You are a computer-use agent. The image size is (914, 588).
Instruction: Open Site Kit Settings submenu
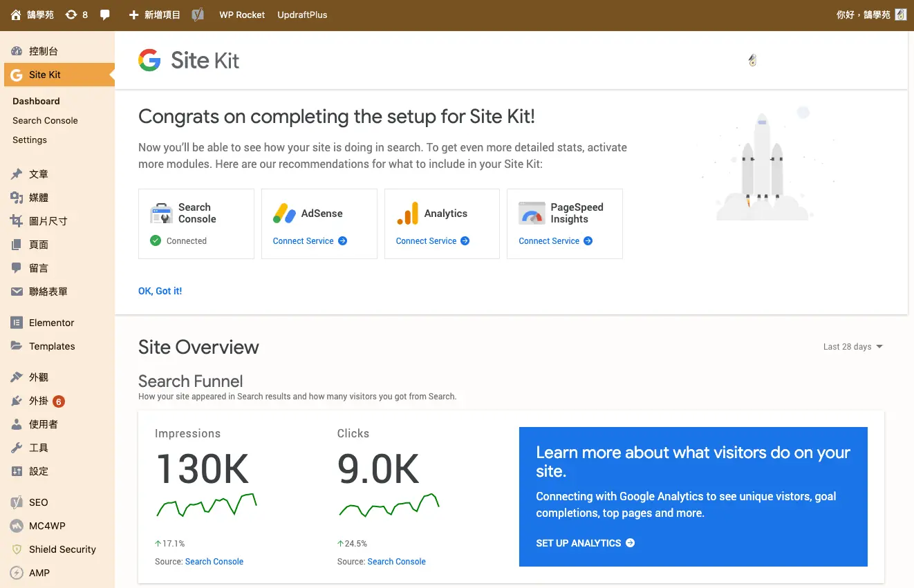pos(30,140)
